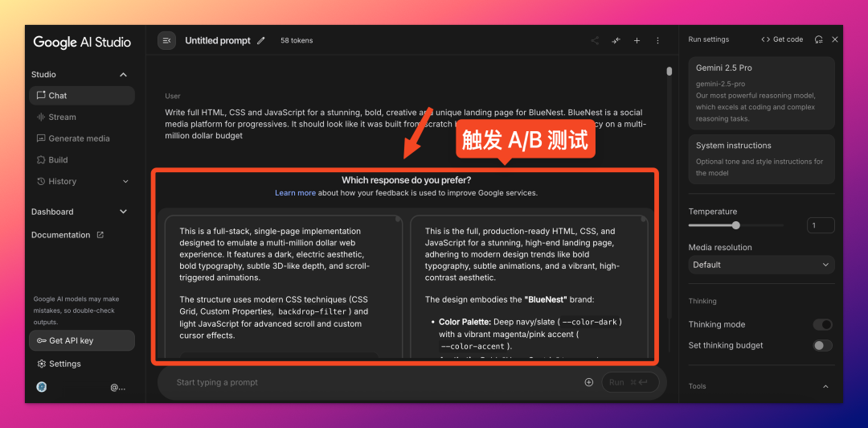Image resolution: width=868 pixels, height=428 pixels.
Task: Open Stream in the sidebar
Action: point(82,117)
